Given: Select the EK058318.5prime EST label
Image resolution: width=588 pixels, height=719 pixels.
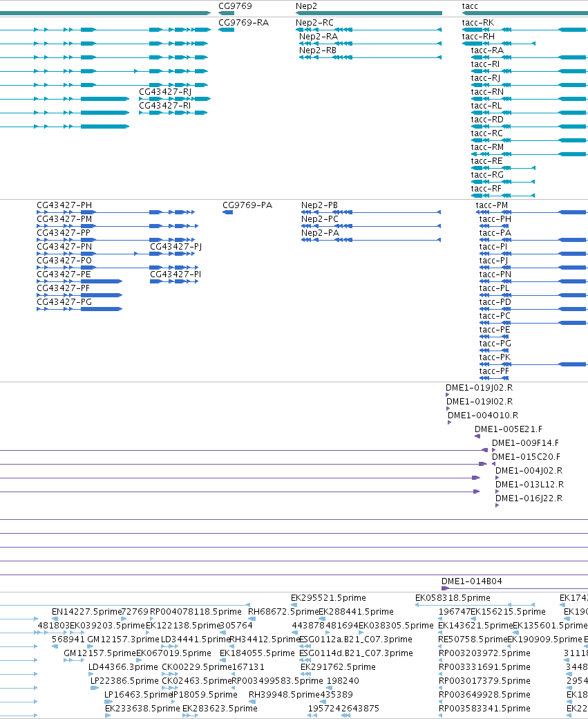Looking at the screenshot, I should coord(453,597).
